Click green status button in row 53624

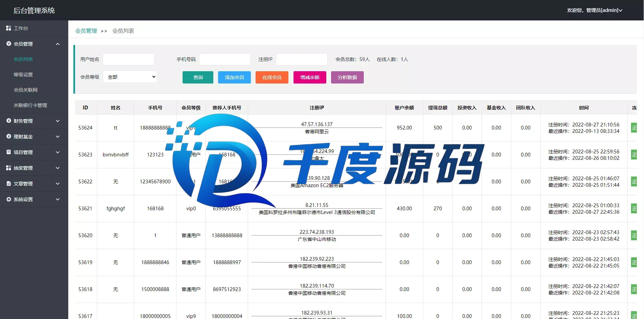634,128
